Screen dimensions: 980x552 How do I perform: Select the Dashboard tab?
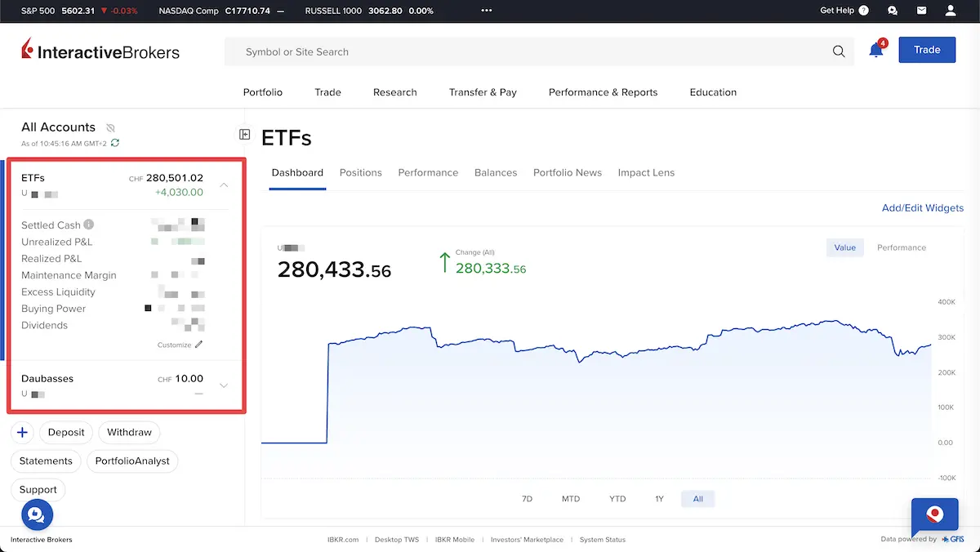pyautogui.click(x=297, y=173)
